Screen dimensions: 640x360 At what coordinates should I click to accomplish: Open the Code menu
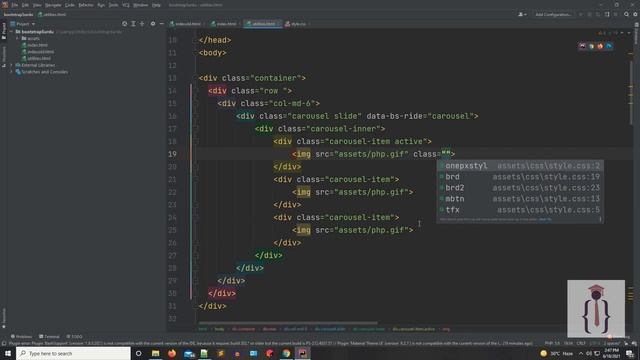pos(70,5)
